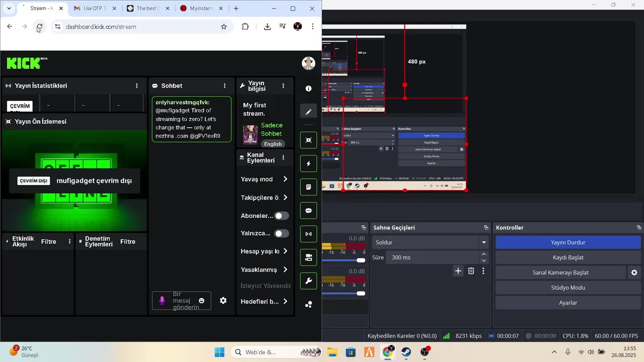This screenshot has height=362, width=644.
Task: Click Sanal Kamerayı Başlat button
Action: [x=560, y=273]
